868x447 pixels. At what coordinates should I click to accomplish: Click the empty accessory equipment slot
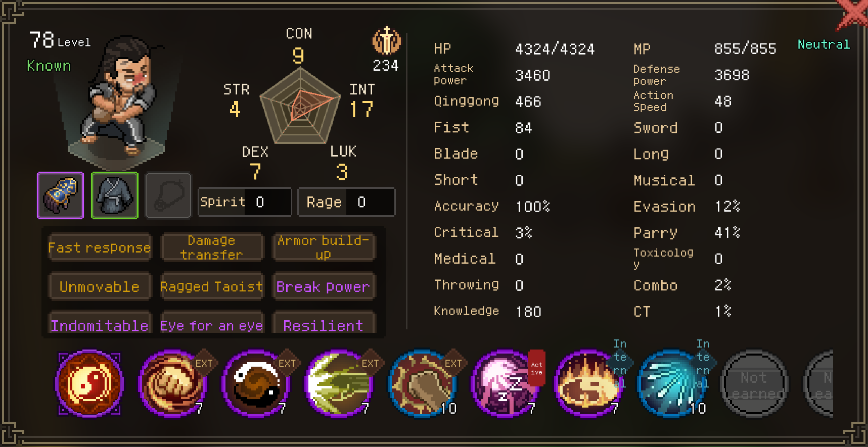[x=168, y=195]
